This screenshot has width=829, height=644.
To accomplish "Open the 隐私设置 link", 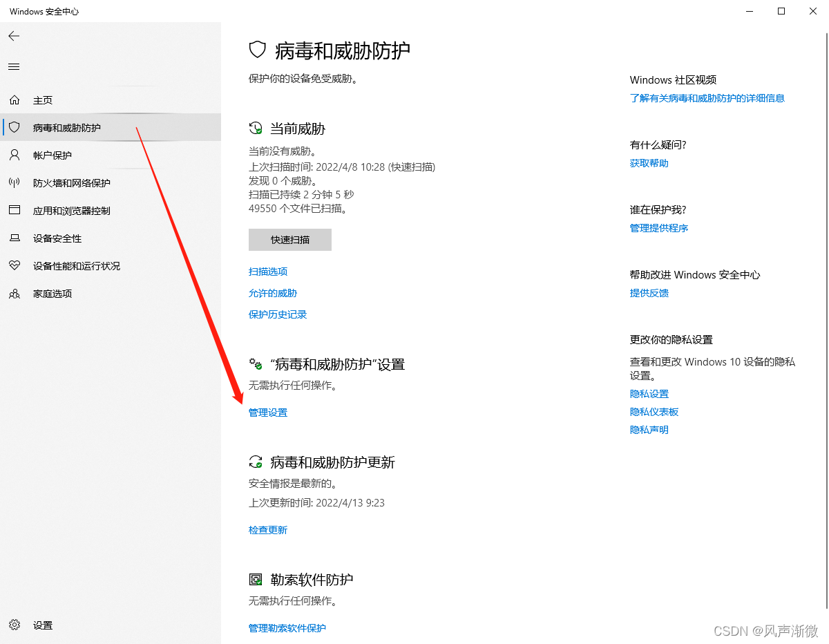I will (649, 394).
